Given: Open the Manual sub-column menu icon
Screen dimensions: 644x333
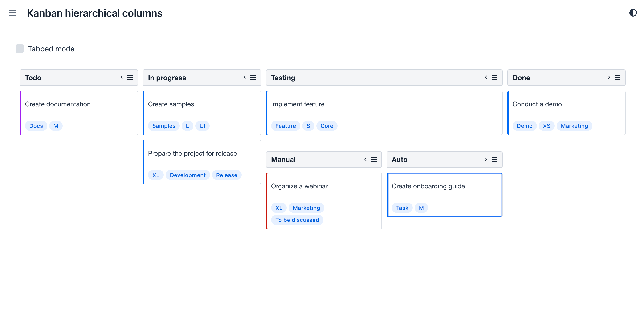Looking at the screenshot, I should 374,159.
